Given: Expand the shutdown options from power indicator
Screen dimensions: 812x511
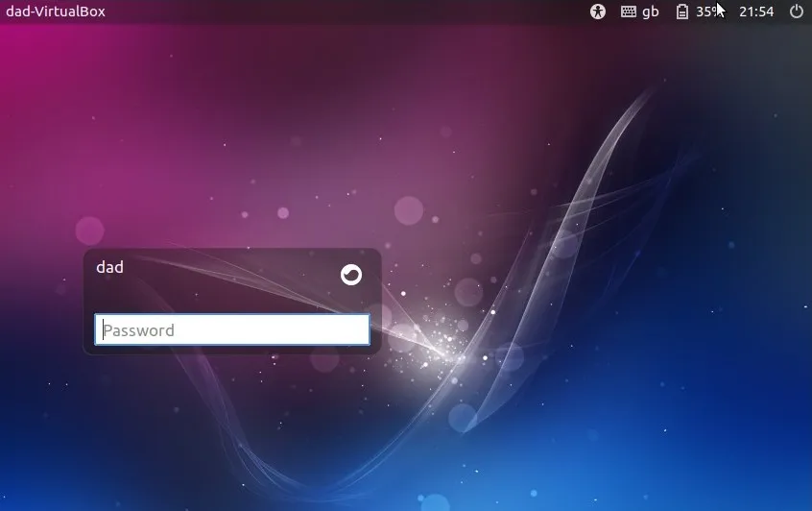Looking at the screenshot, I should pos(796,12).
